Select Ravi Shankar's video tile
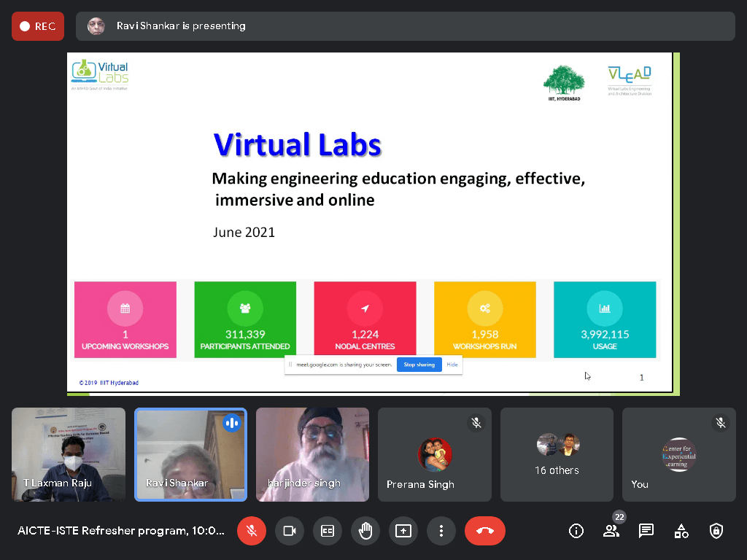The image size is (747, 560). click(x=191, y=454)
